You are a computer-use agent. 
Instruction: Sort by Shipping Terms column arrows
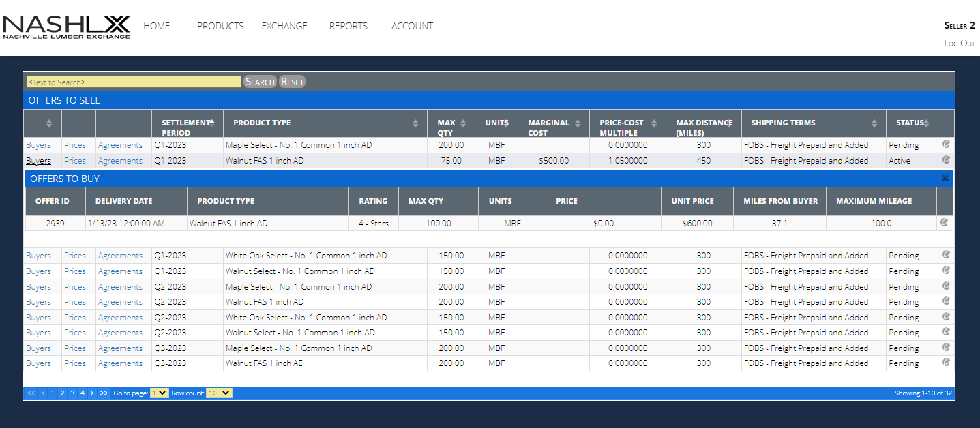pyautogui.click(x=874, y=123)
